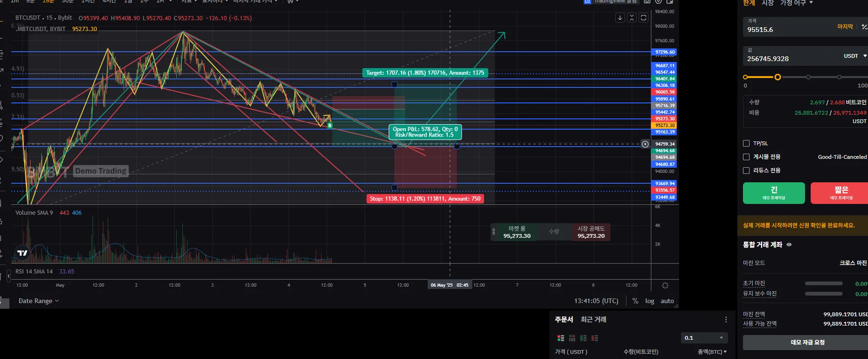Click the 데모 자금 요청 button
The width and height of the screenshot is (868, 359).
click(x=805, y=343)
